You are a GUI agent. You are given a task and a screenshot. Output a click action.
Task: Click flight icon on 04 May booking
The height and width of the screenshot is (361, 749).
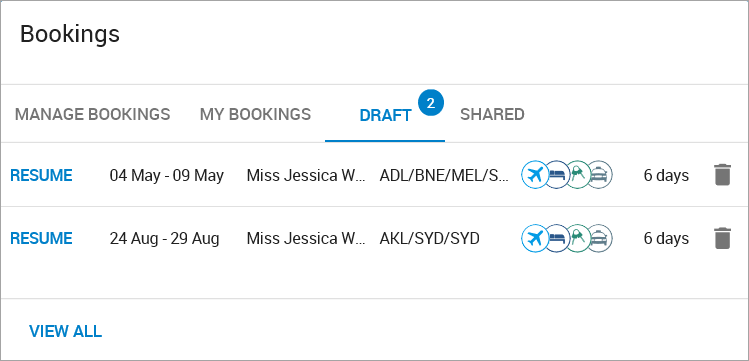coord(535,175)
